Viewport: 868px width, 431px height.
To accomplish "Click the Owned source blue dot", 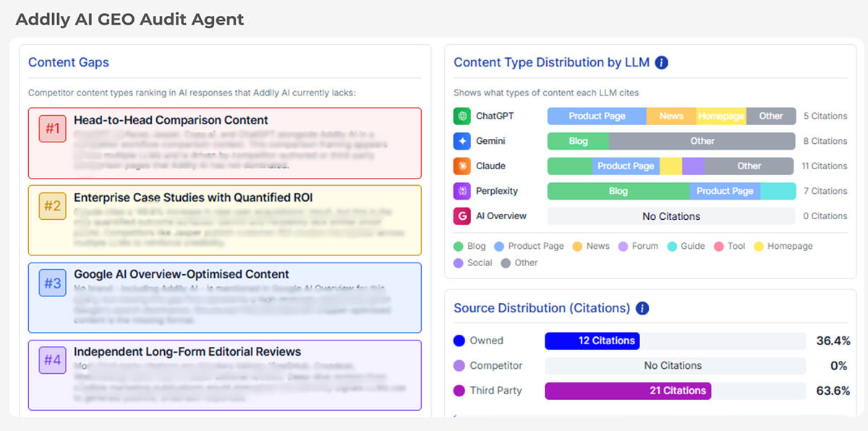I will [x=459, y=341].
